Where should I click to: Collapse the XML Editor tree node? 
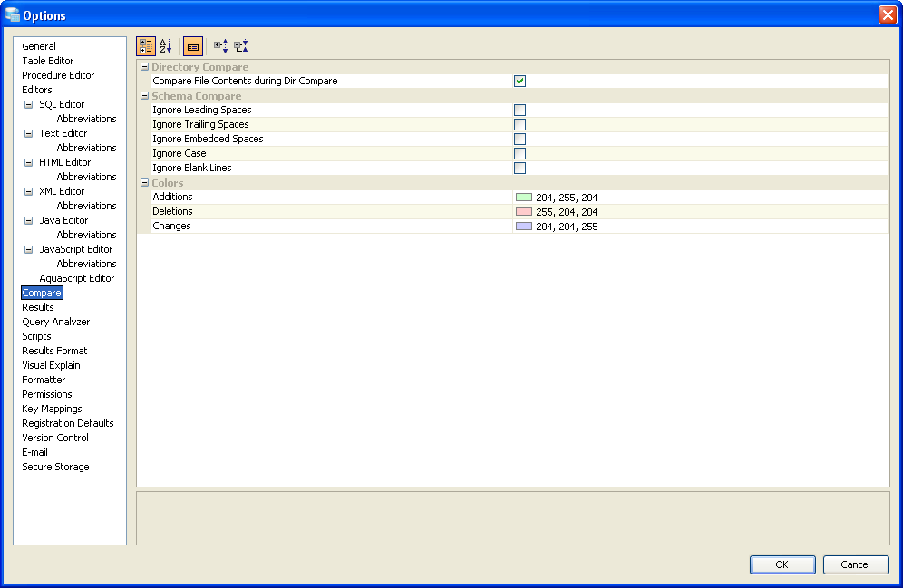28,191
